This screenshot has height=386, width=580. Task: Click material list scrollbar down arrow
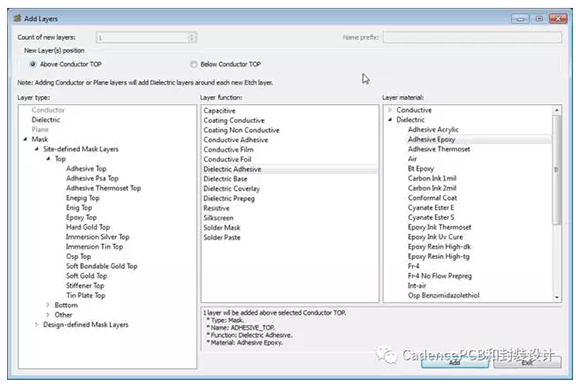[557, 297]
